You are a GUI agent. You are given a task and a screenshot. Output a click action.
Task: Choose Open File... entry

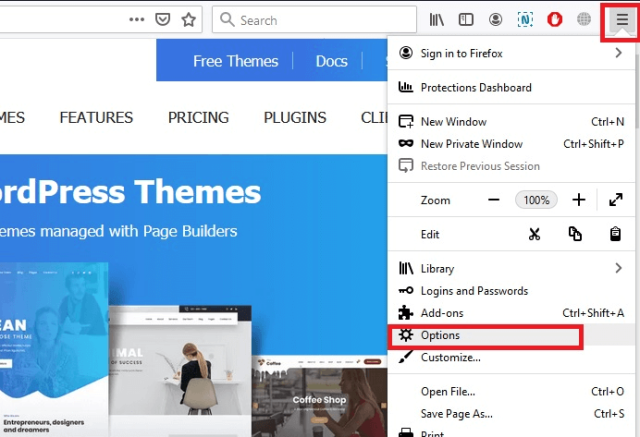pos(511,392)
